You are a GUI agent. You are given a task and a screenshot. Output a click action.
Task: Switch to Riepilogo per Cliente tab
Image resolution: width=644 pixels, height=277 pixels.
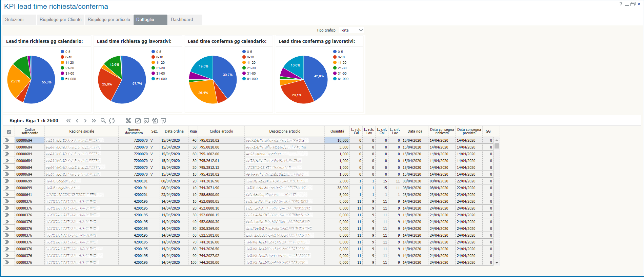[60, 20]
